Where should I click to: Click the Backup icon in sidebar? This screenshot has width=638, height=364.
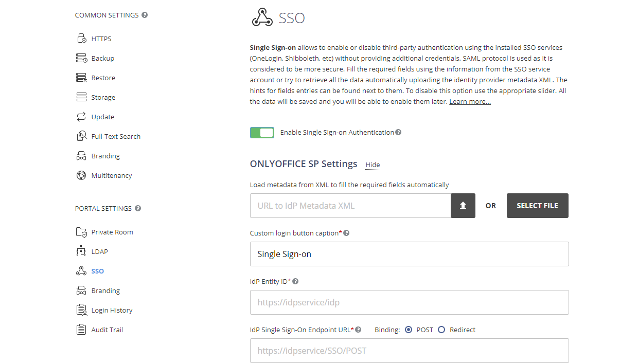pyautogui.click(x=81, y=58)
